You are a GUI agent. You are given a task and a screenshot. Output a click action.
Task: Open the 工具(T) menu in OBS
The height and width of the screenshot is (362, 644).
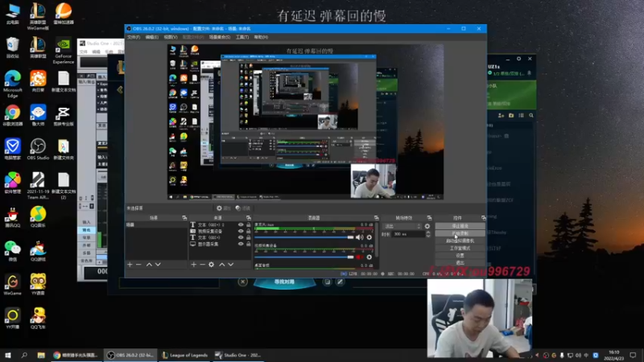pos(242,37)
